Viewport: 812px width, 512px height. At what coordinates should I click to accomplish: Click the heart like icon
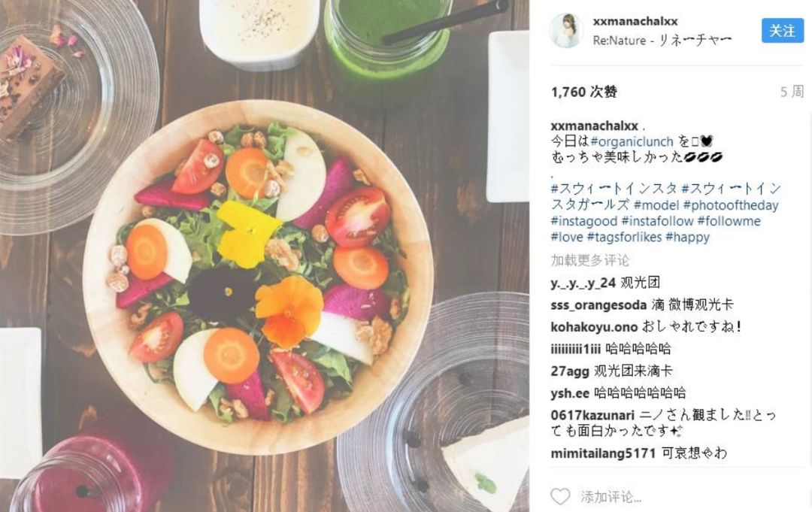tap(560, 496)
